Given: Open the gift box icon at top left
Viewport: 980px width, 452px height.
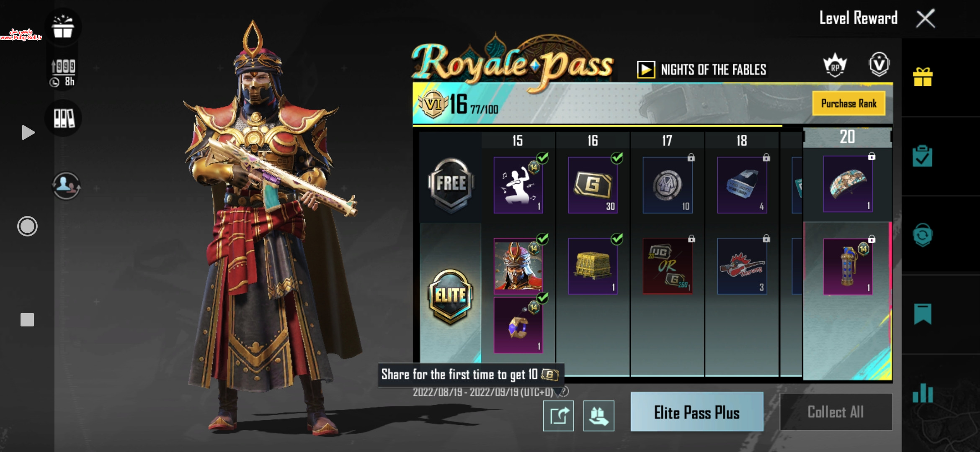Looking at the screenshot, I should click(x=63, y=27).
